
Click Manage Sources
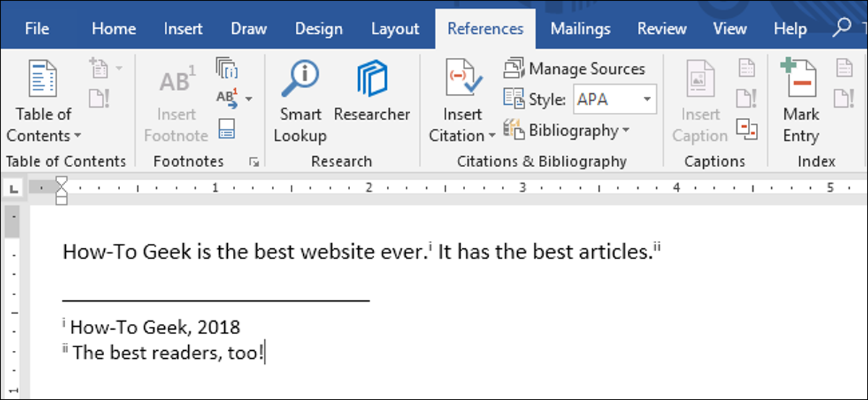pyautogui.click(x=574, y=69)
